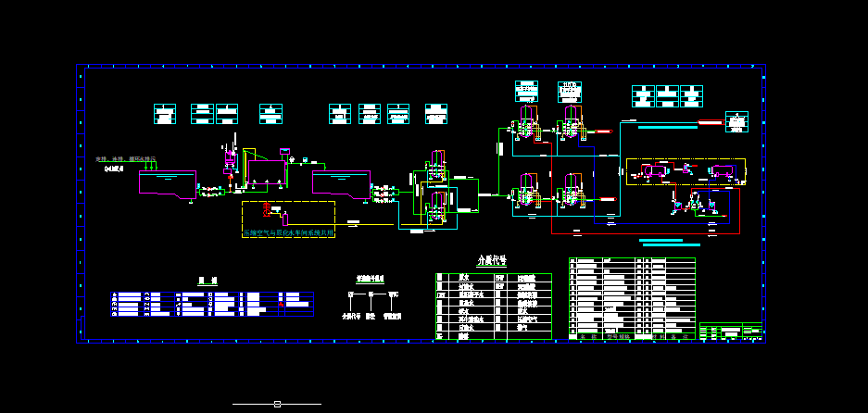Click the cyan label box above the top-left vessel
The image size is (868, 413).
pyautogui.click(x=526, y=92)
